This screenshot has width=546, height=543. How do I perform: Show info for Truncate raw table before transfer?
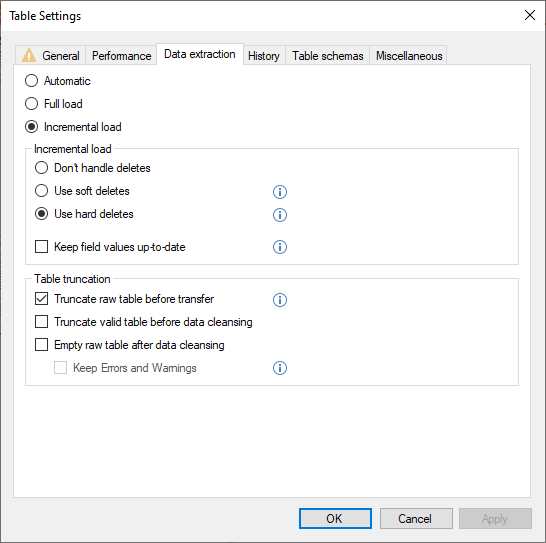280,300
